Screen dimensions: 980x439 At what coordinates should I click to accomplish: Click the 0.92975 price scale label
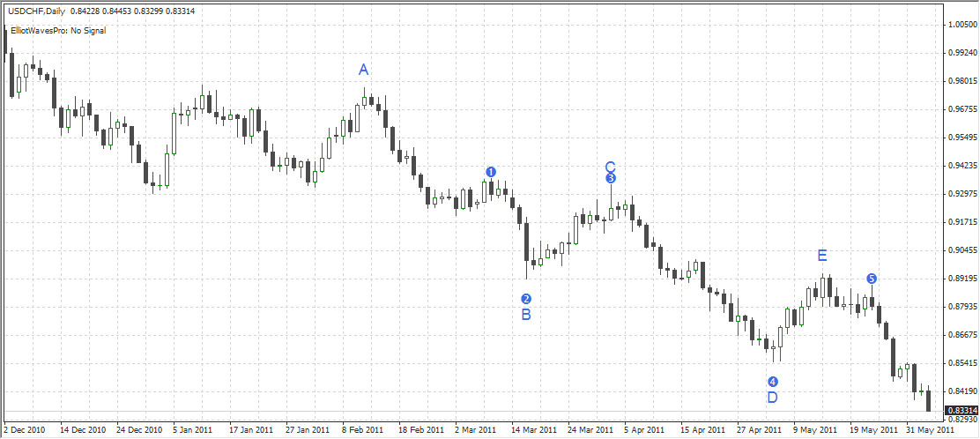tap(961, 194)
